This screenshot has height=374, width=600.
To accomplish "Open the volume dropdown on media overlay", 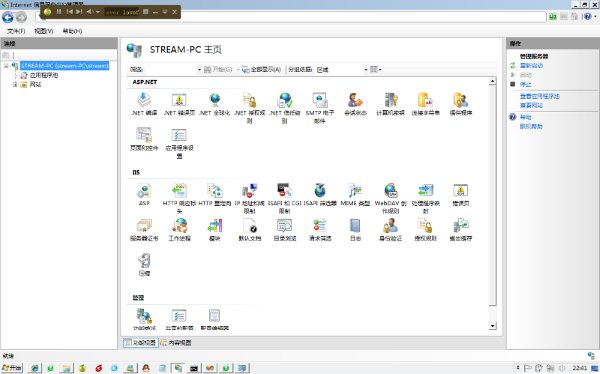I will pyautogui.click(x=98, y=12).
